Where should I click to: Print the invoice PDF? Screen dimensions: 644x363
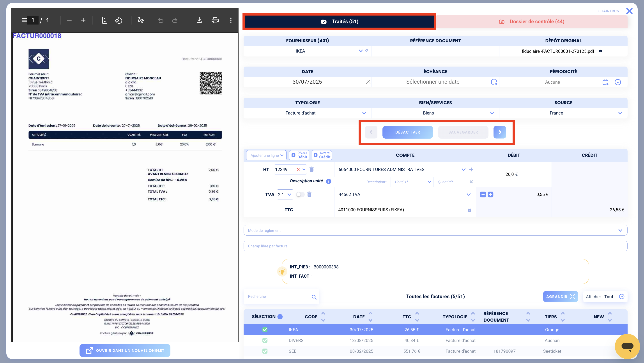[215, 20]
